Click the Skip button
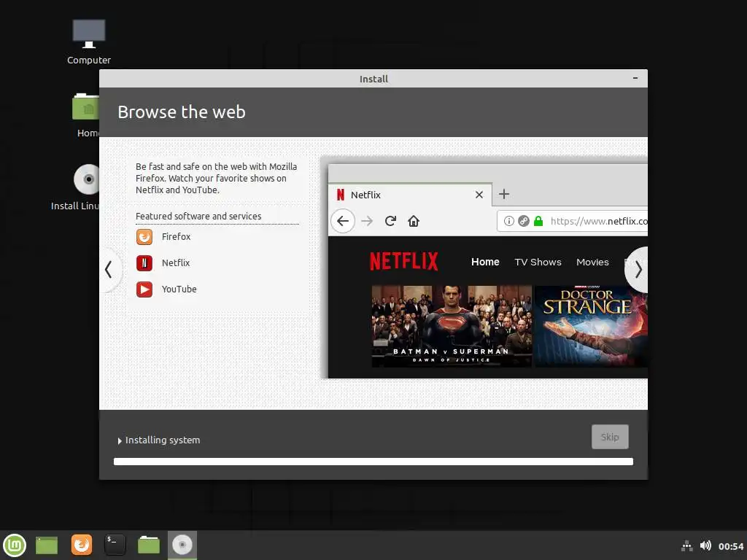Viewport: 747px width, 560px height. click(610, 437)
